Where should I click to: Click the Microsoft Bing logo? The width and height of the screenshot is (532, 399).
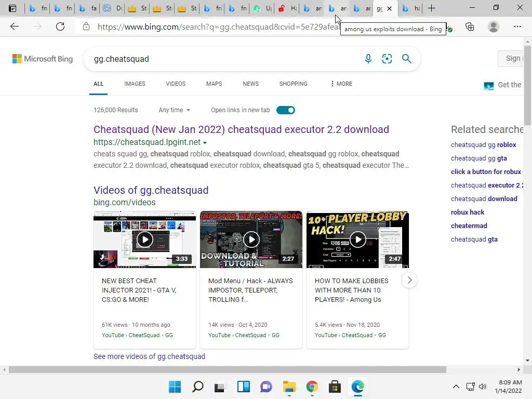coord(43,59)
